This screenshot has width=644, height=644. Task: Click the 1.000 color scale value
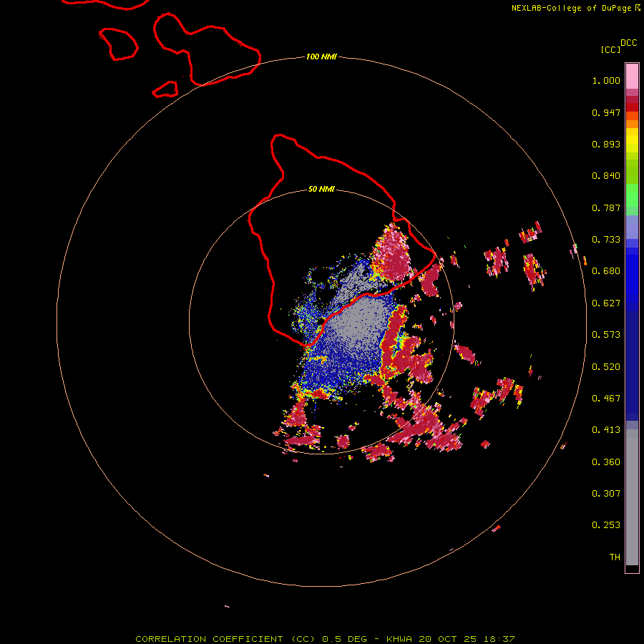click(x=606, y=80)
